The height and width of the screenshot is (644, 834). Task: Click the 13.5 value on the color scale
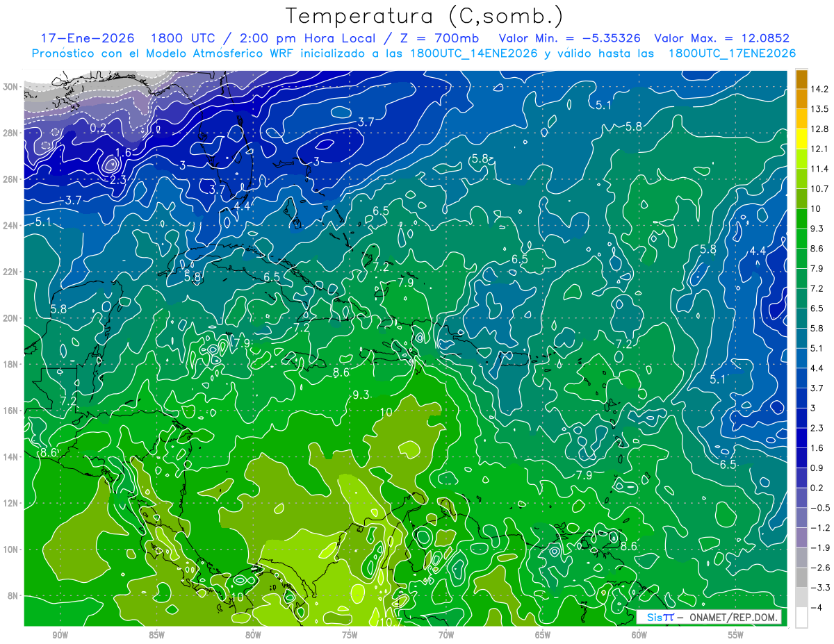(x=819, y=109)
